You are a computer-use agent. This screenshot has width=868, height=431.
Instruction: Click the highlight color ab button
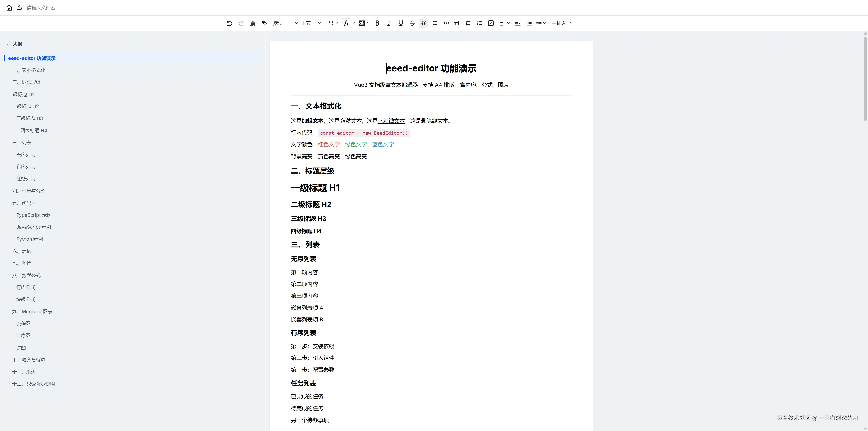pyautogui.click(x=362, y=23)
